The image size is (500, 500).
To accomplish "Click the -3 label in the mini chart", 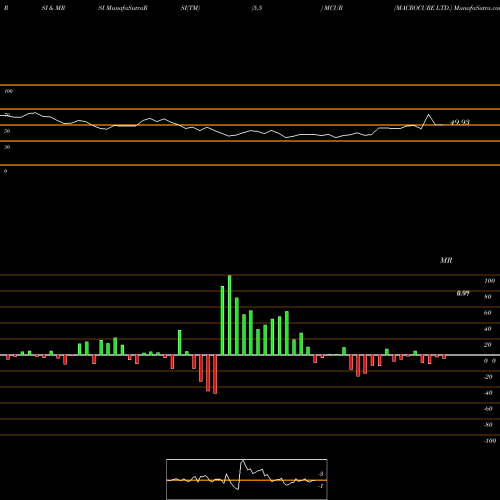I will 321,474.
